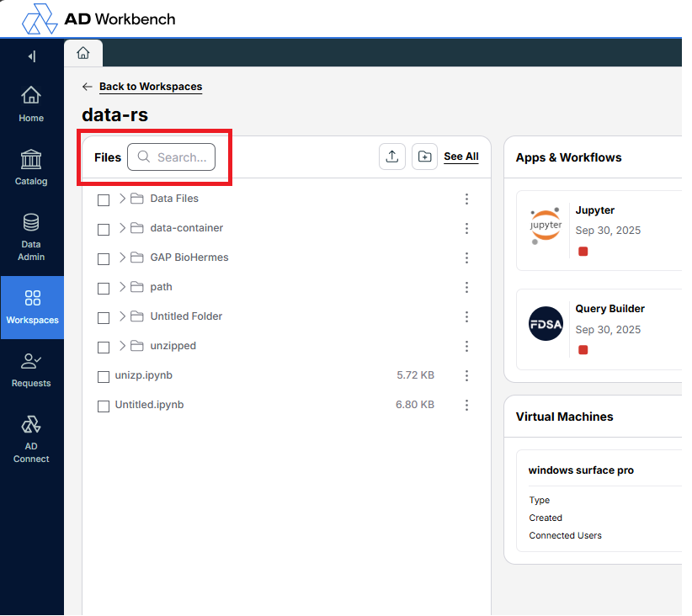Viewport: 692px width, 616px height.
Task: Open options menu for unizp.ipynb
Action: (x=466, y=376)
